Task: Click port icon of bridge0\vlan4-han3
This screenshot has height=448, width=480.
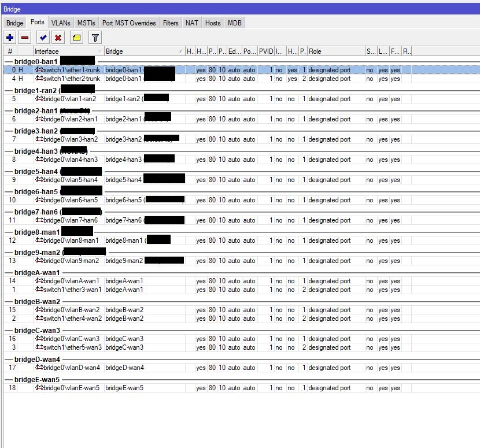Action: (39, 159)
